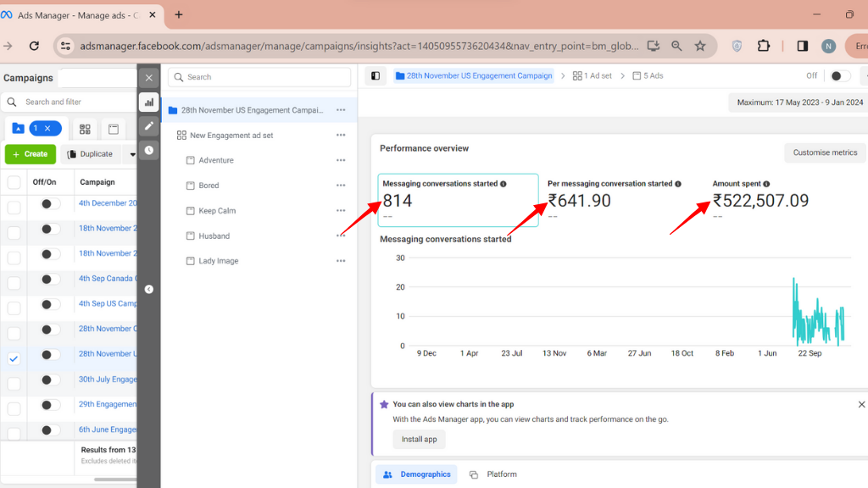Select the Platform tab

(x=493, y=474)
